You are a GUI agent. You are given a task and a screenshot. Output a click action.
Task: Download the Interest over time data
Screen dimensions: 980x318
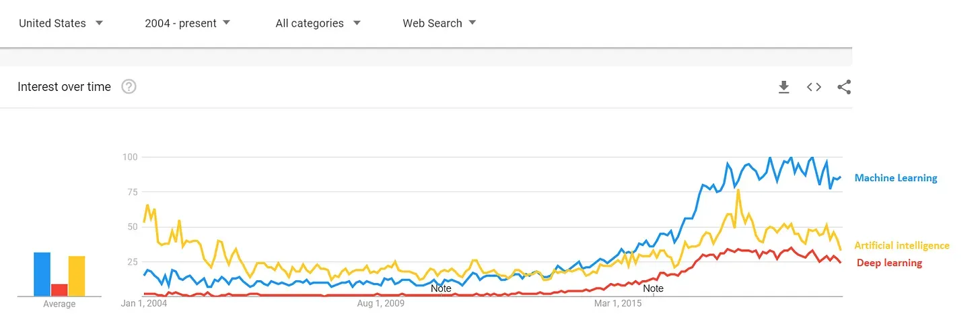783,87
